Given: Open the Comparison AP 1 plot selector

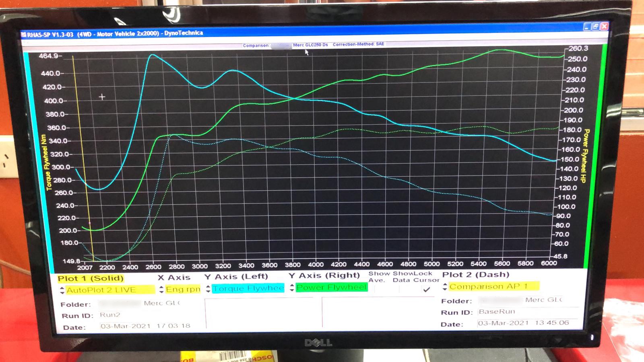Looking at the screenshot, I should (494, 286).
